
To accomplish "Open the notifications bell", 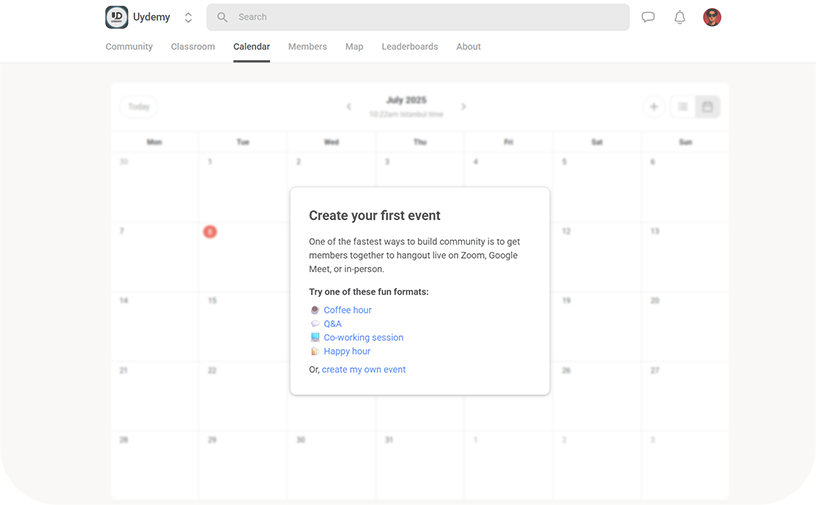I will [680, 17].
